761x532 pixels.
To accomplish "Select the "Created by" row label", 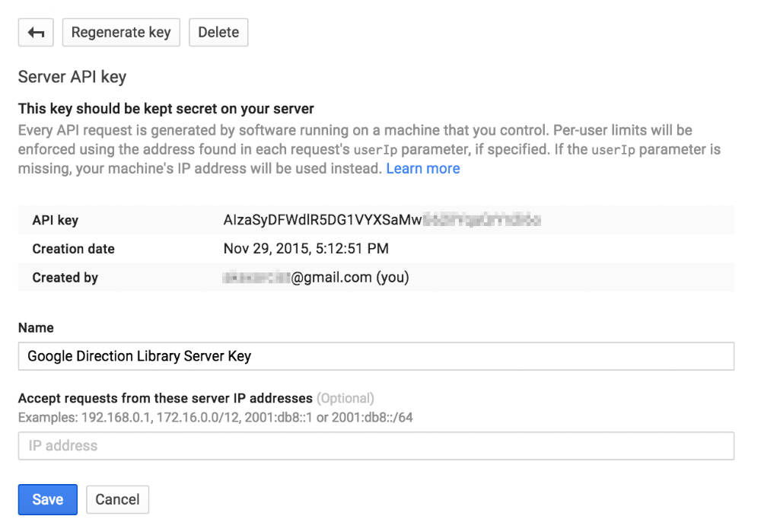I will click(x=65, y=278).
